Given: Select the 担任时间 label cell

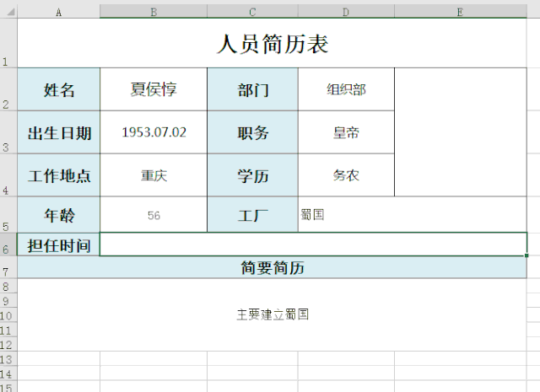Looking at the screenshot, I should (58, 244).
